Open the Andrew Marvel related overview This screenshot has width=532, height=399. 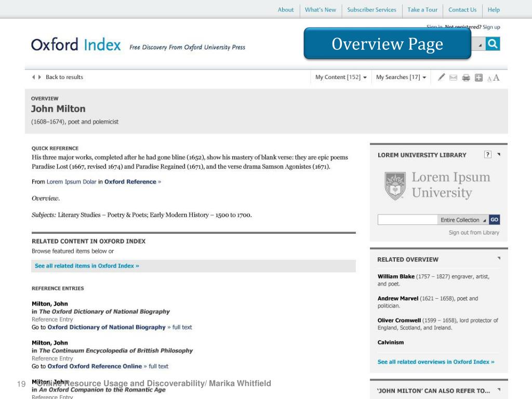pos(398,299)
